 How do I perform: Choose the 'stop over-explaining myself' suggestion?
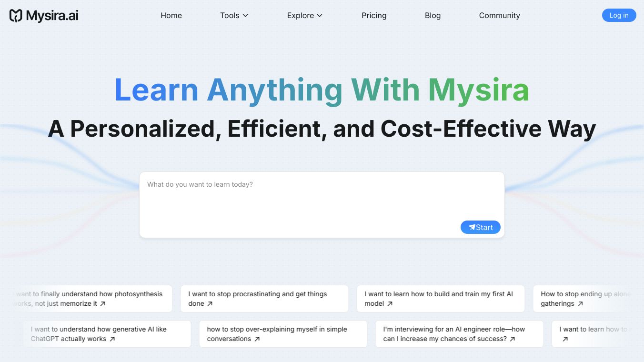pos(283,334)
